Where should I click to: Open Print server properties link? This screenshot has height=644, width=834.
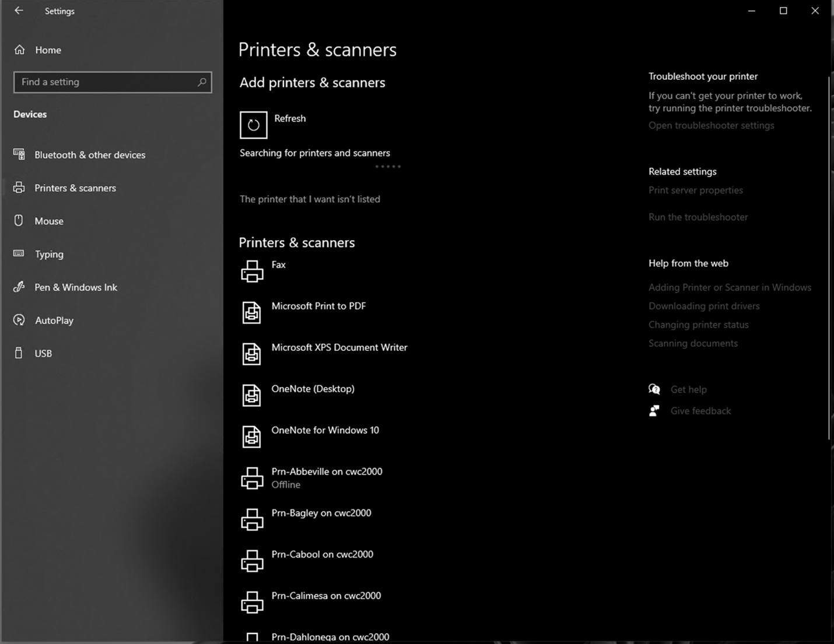[x=695, y=190]
